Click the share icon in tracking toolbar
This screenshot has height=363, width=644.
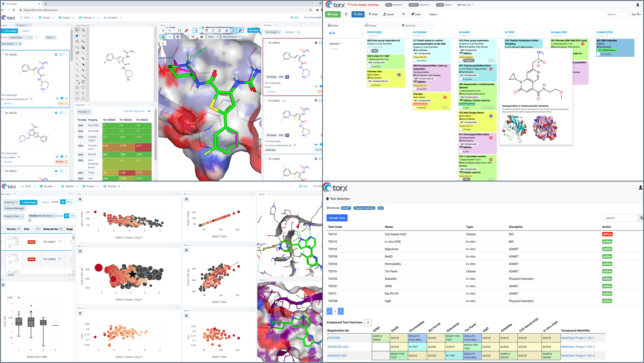[x=404, y=14]
